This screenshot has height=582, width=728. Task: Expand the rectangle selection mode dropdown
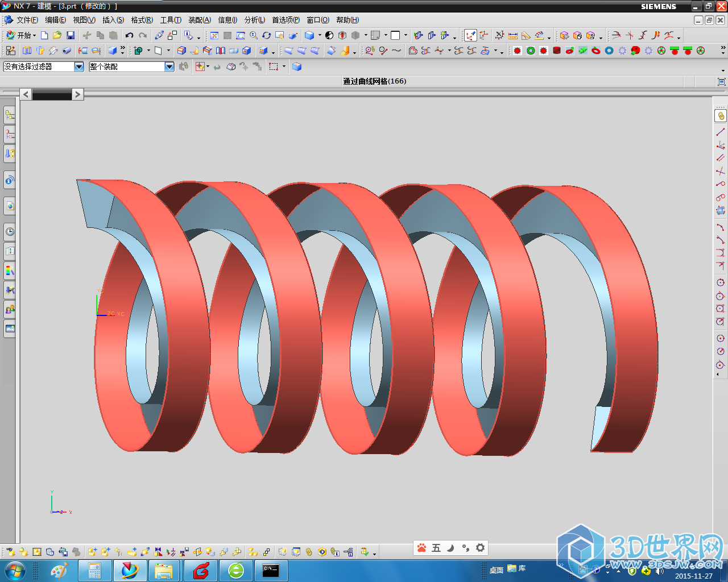click(284, 66)
